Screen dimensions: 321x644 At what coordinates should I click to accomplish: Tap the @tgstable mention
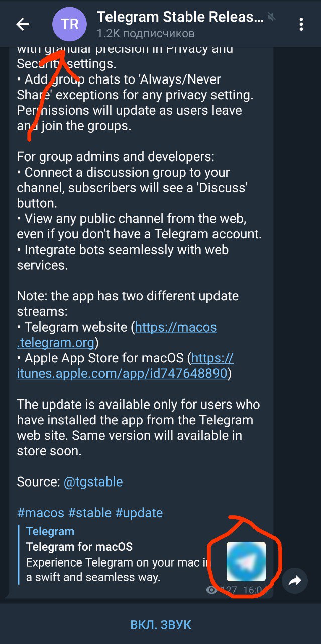93,481
